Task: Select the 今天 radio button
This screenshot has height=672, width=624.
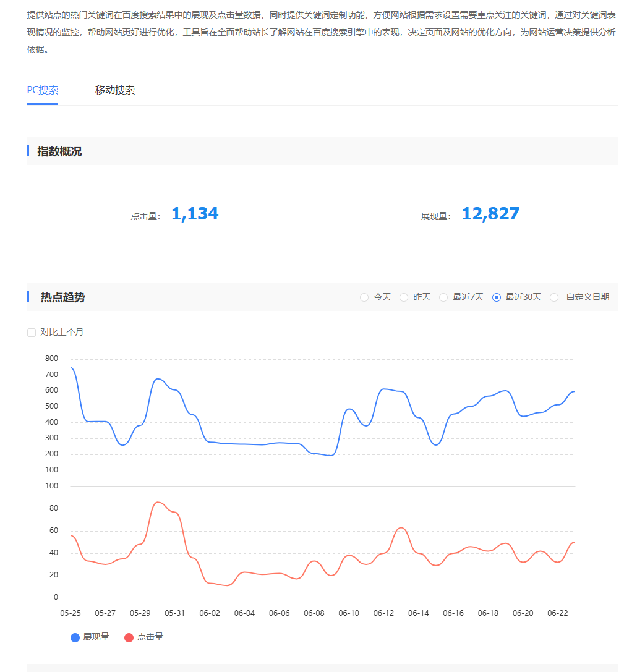Action: coord(364,297)
